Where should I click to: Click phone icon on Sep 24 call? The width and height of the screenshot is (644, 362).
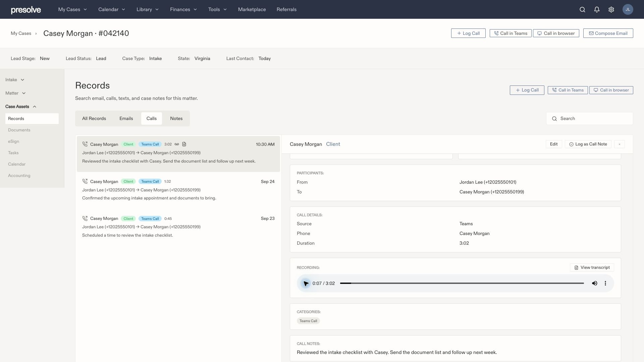pos(85,181)
